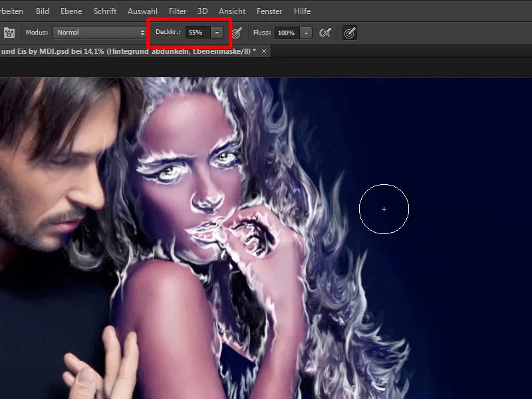532x399 pixels.
Task: Open the Fenster menu
Action: 269,11
